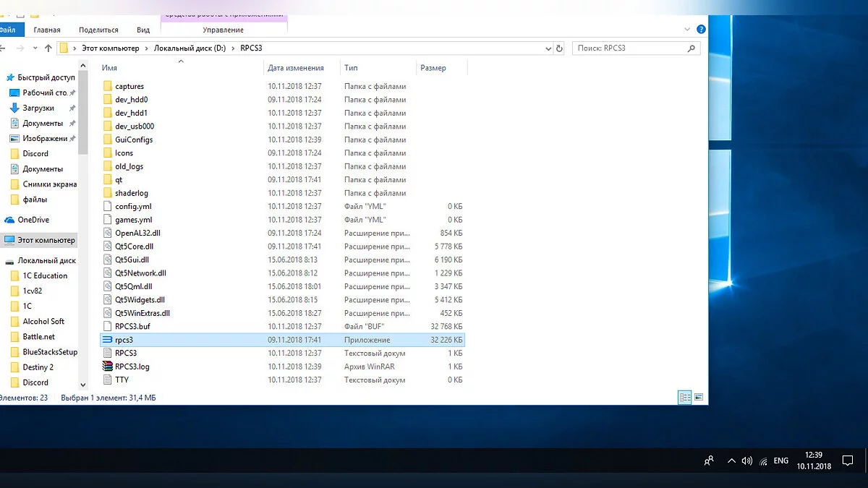Open the address bar history dropdown
The height and width of the screenshot is (488, 868).
coord(548,48)
